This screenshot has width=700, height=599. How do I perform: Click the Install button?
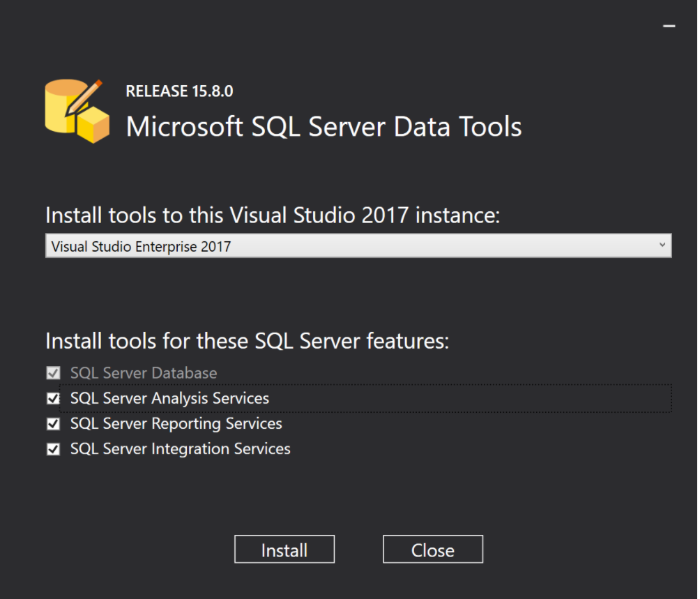(284, 549)
